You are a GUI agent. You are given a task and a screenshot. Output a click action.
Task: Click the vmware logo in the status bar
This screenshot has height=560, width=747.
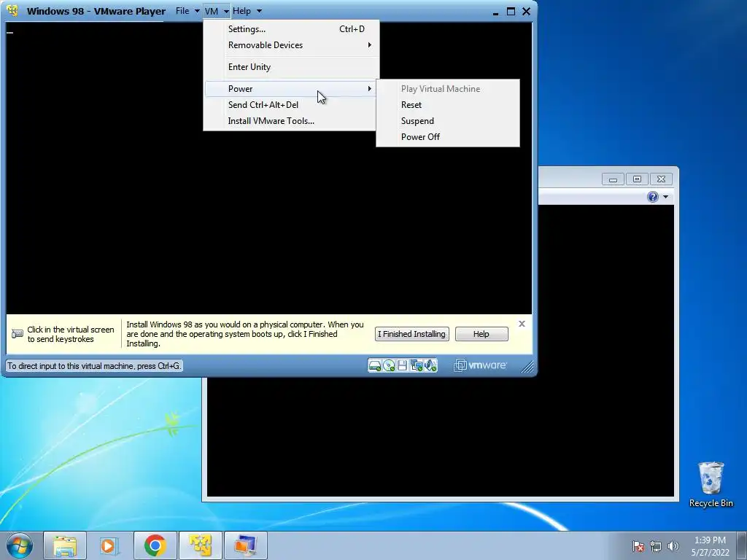tap(480, 365)
